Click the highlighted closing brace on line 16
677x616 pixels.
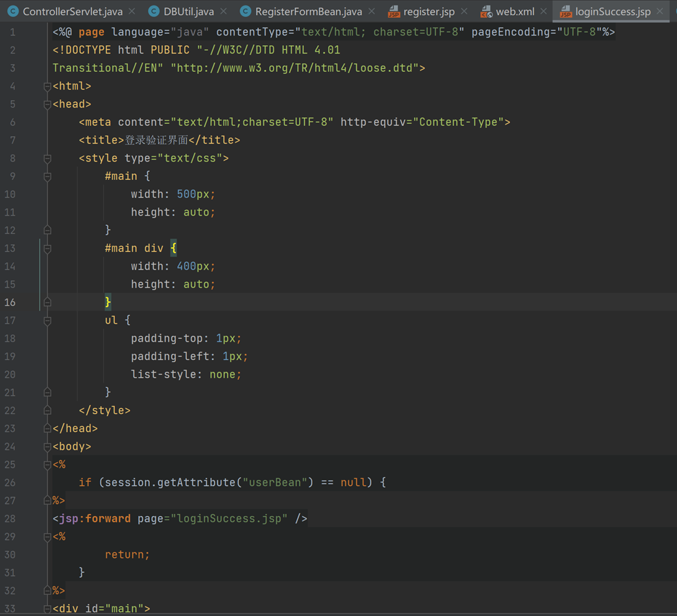click(108, 302)
